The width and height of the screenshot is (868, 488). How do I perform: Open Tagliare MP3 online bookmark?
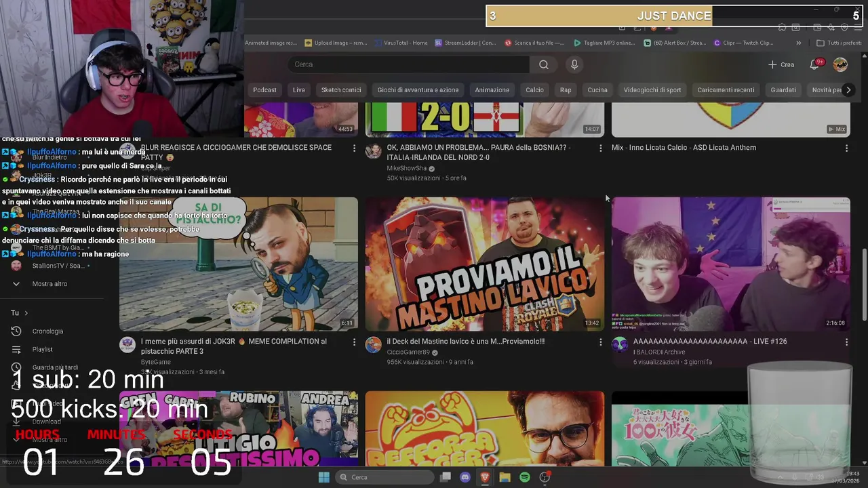[x=604, y=43]
